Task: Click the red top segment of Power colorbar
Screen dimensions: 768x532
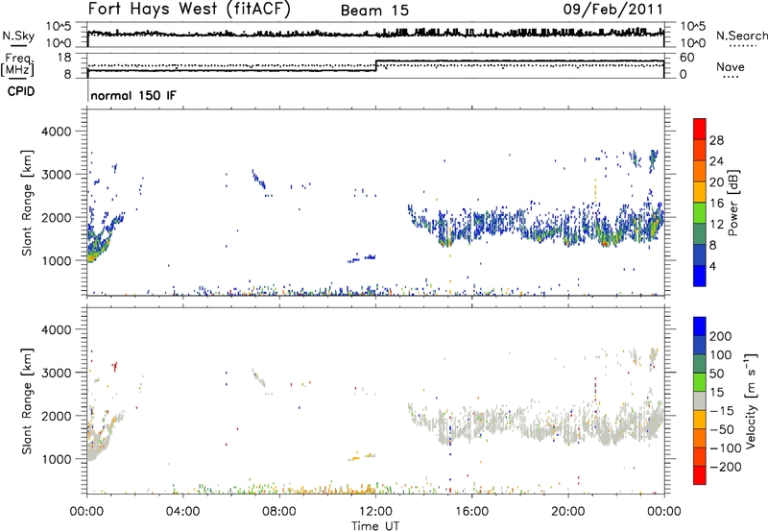Action: tap(700, 129)
